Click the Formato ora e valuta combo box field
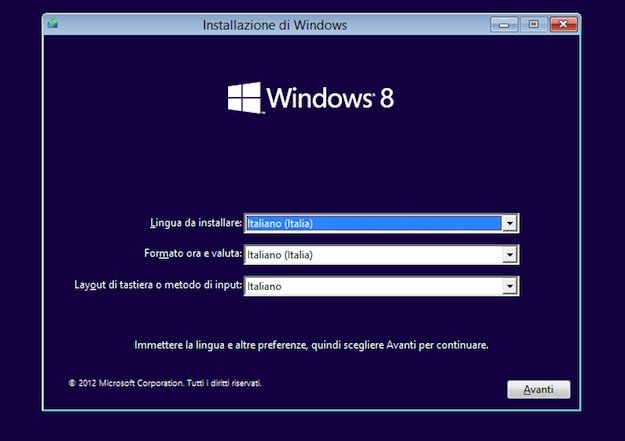The image size is (625, 441). [x=381, y=255]
